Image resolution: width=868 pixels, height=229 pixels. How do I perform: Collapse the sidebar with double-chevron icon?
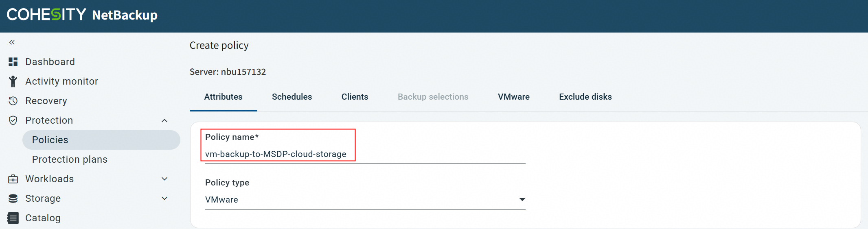[12, 42]
